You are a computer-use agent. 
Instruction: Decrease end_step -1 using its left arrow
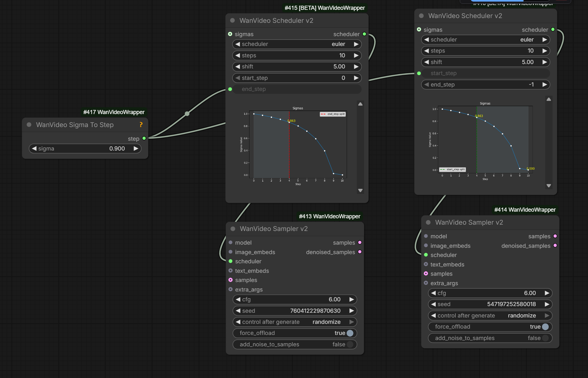427,85
